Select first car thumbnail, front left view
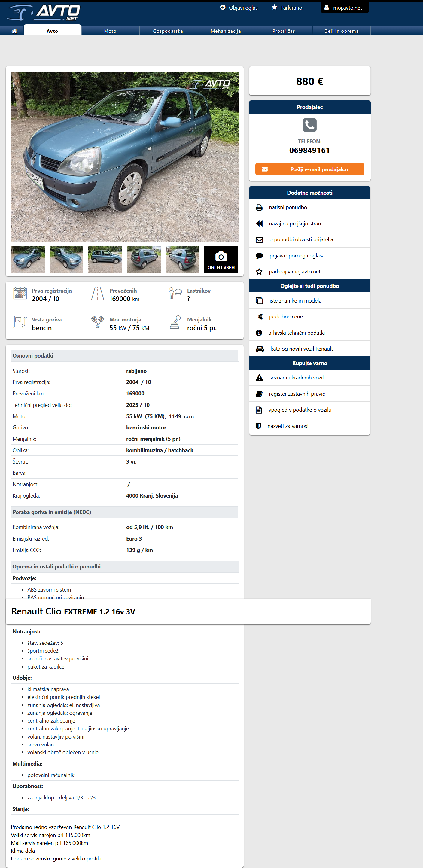This screenshot has width=423, height=868. (x=28, y=259)
